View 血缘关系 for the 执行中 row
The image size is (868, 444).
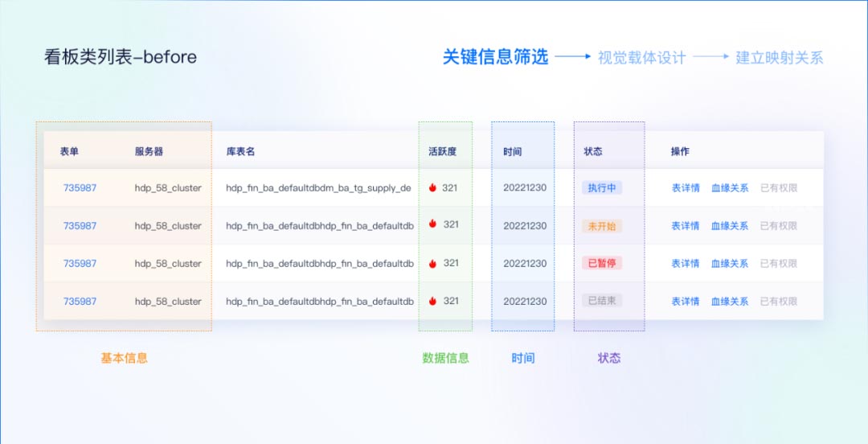pyautogui.click(x=730, y=188)
